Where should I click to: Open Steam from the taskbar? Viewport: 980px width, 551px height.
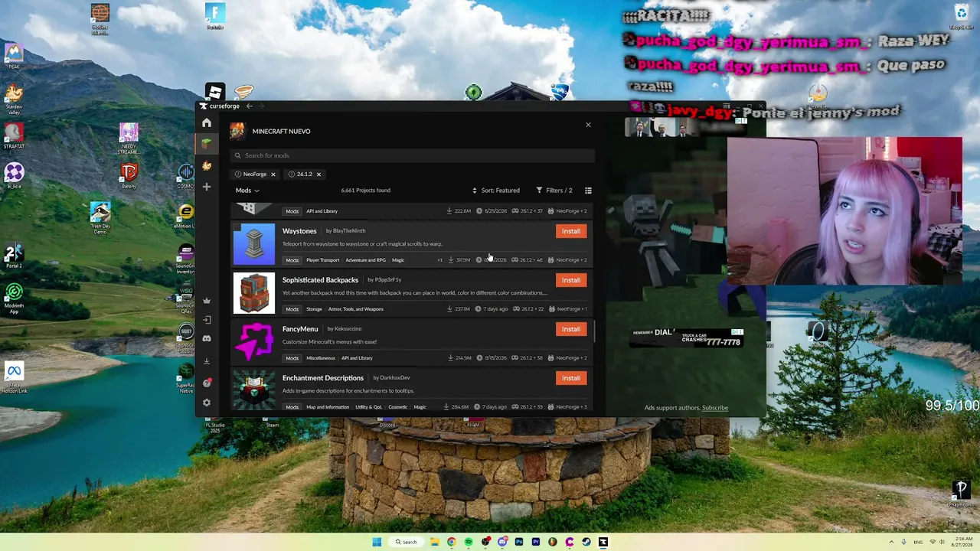point(586,542)
